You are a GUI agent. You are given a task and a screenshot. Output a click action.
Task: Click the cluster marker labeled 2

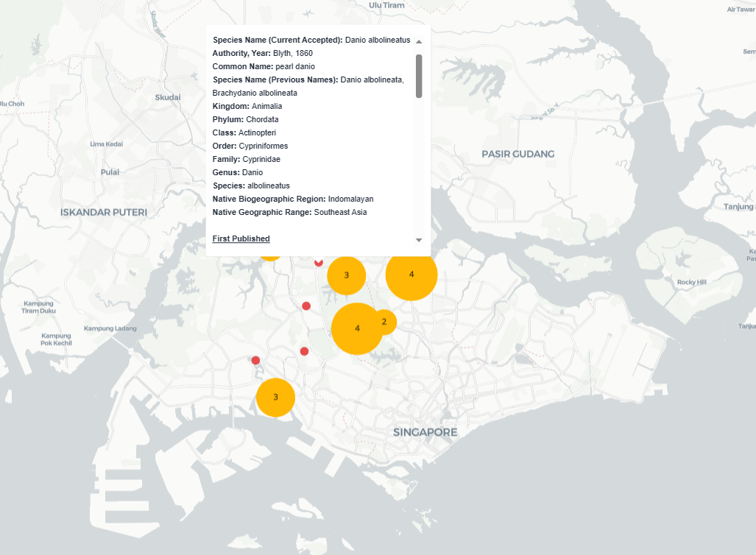tap(384, 322)
